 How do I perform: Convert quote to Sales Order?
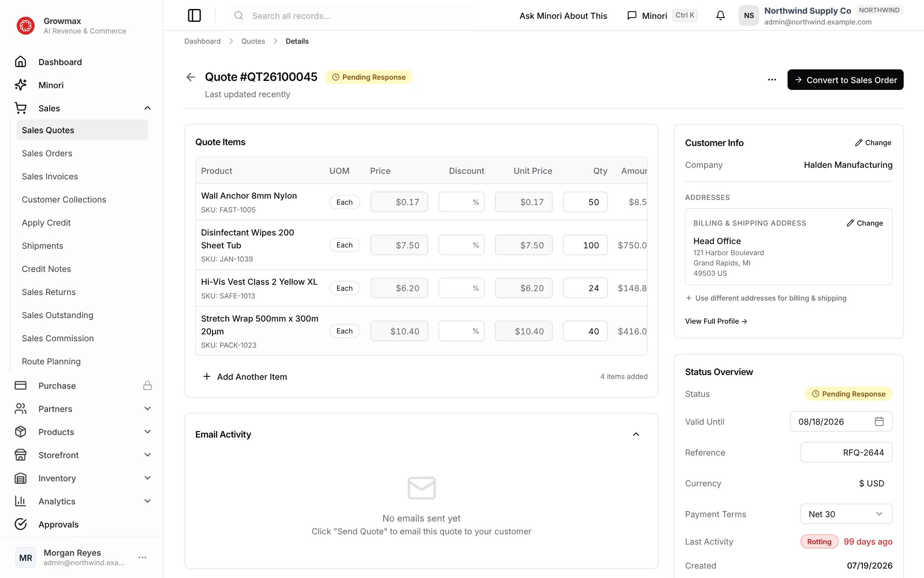[845, 80]
